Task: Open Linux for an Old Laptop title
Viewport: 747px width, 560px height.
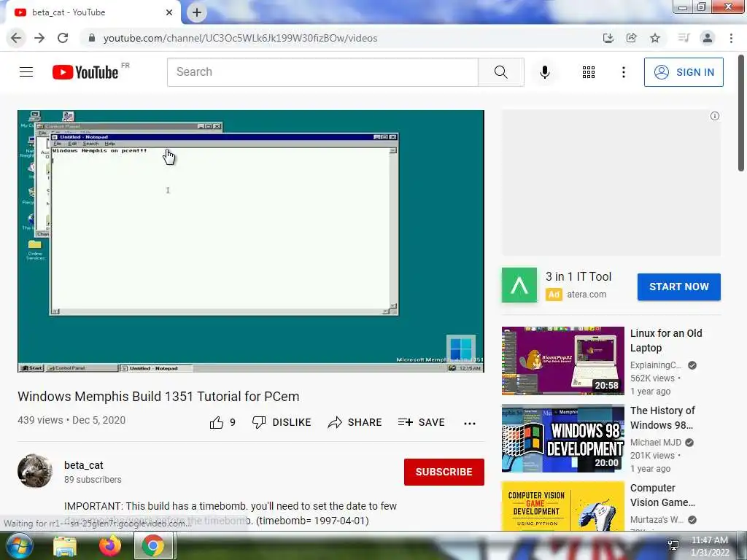Action: pyautogui.click(x=666, y=341)
